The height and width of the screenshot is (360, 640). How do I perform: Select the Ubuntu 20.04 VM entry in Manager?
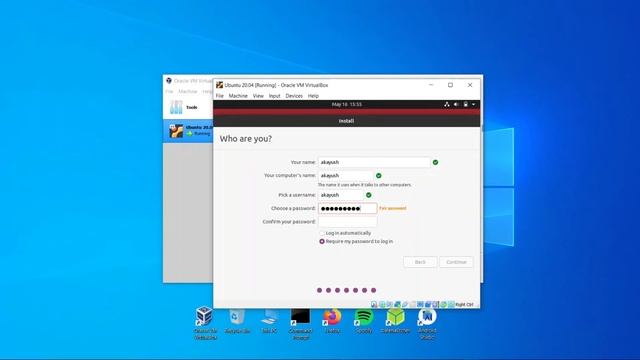pyautogui.click(x=188, y=131)
